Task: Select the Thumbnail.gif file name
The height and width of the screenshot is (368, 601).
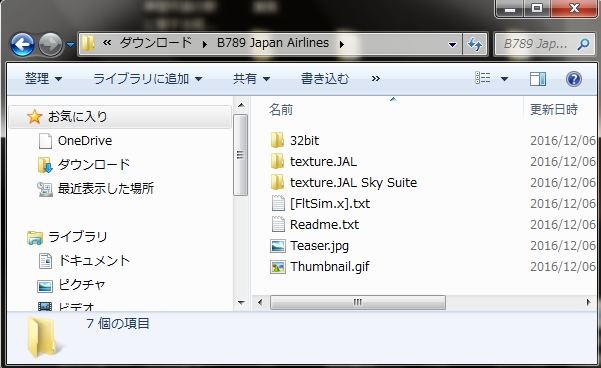Action: (x=330, y=266)
